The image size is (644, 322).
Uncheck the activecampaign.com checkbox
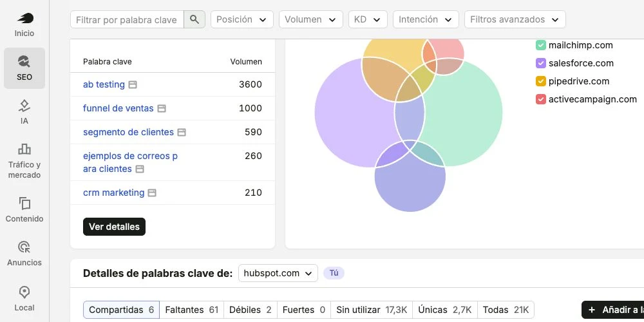[541, 99]
